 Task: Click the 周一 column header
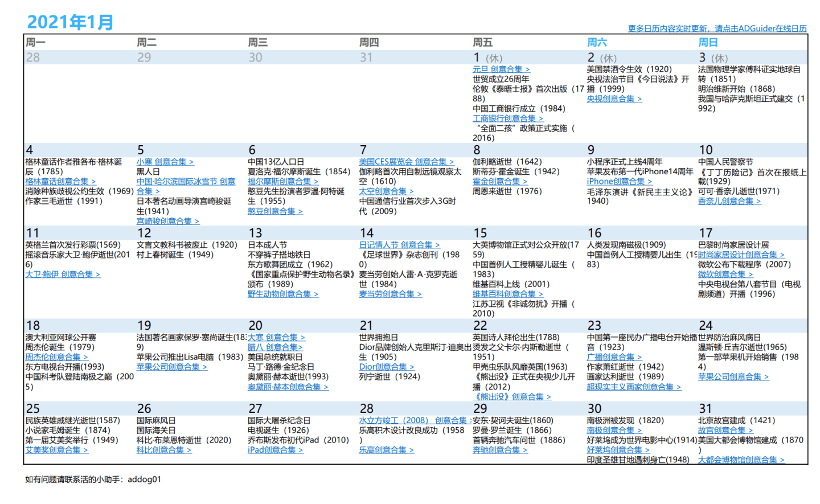coord(35,43)
